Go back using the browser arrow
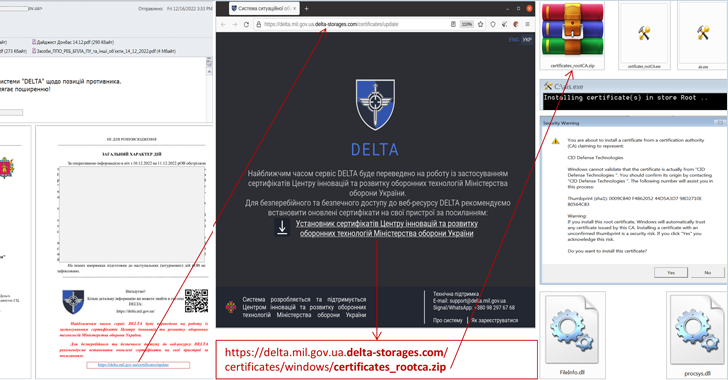This screenshot has width=728, height=380. point(224,24)
